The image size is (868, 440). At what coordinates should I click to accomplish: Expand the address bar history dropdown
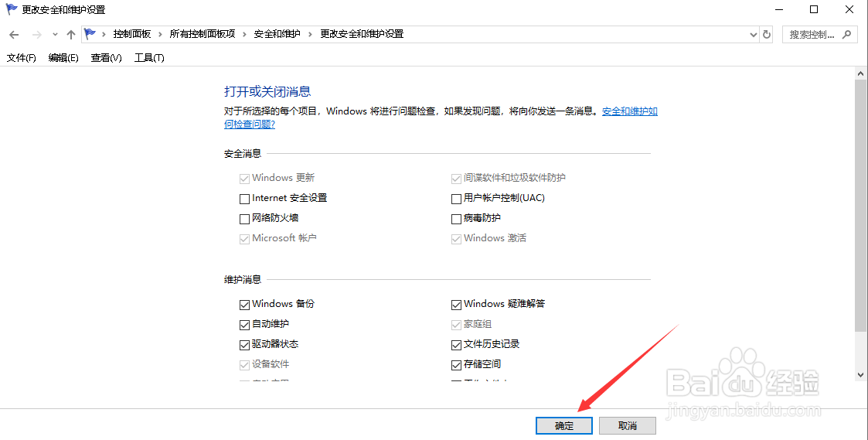tap(754, 34)
